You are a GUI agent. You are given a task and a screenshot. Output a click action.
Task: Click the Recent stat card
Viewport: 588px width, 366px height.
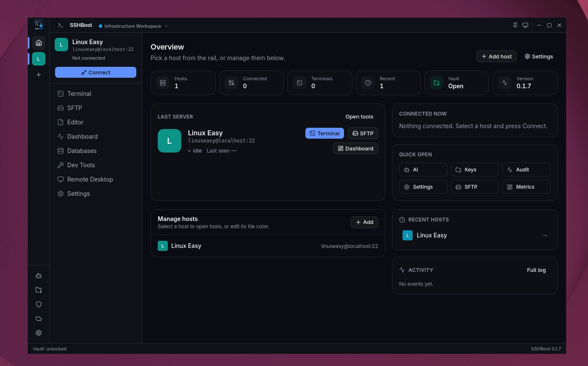tap(388, 83)
